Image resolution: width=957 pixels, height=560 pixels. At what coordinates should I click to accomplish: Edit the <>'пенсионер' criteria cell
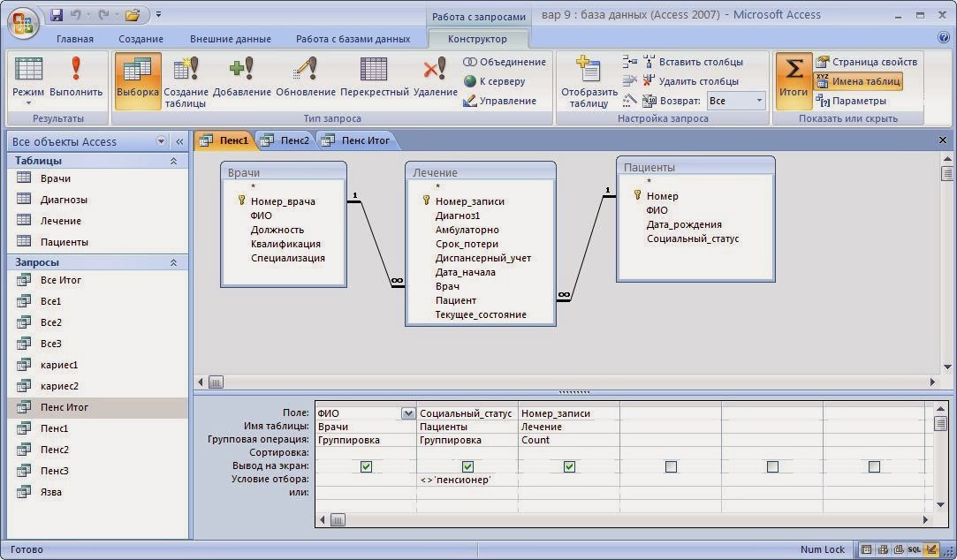(467, 481)
